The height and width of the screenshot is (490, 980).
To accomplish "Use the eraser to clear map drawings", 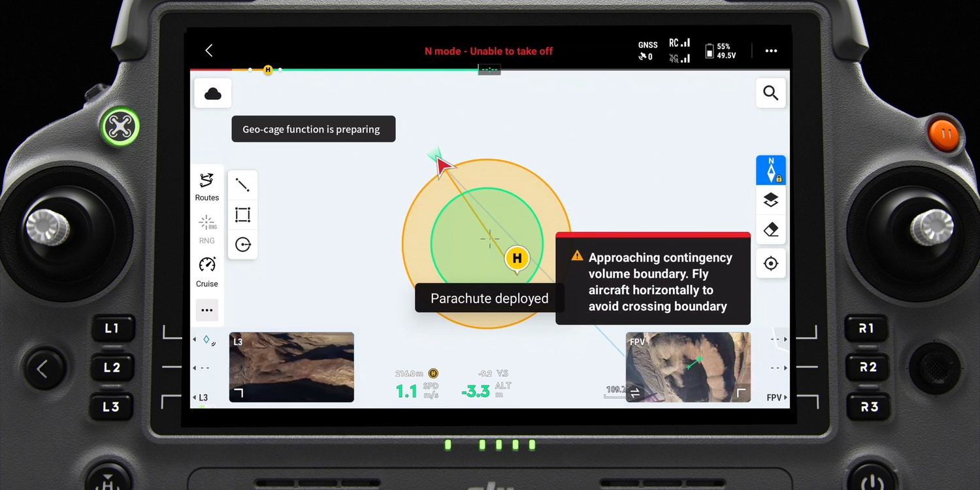I will 771,230.
